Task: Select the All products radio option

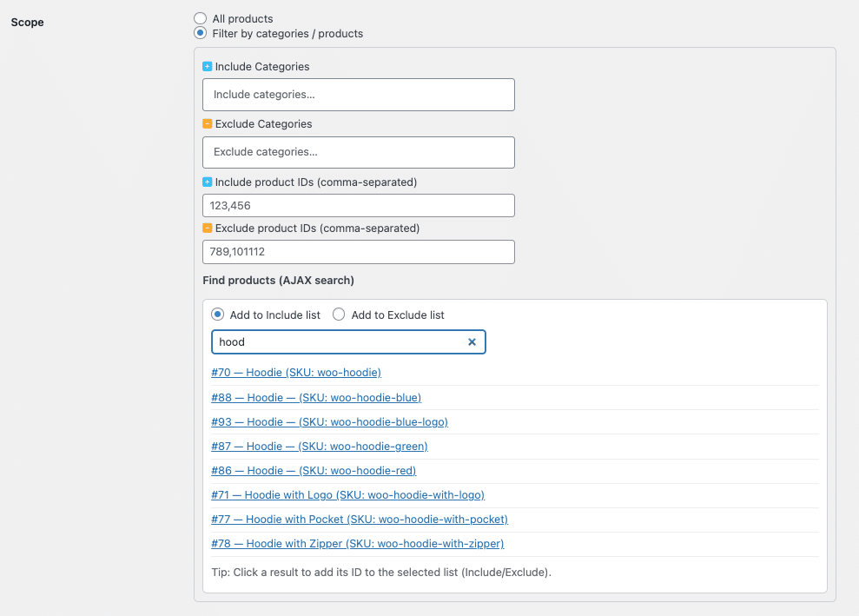Action: tap(201, 18)
